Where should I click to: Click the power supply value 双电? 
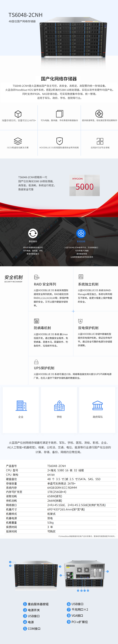(x=50, y=518)
